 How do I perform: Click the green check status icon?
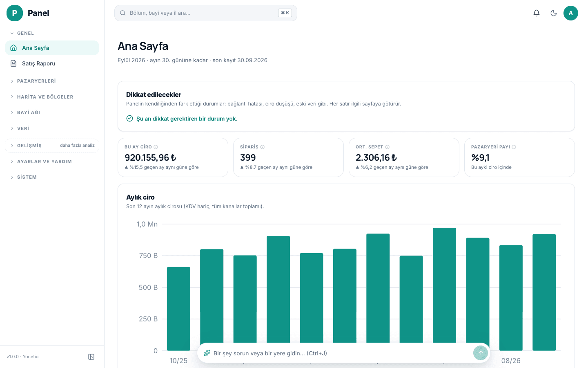coord(129,118)
